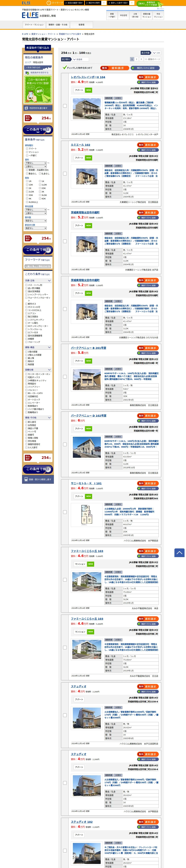Open 中古マンション menu item
This screenshot has height=868, width=186.
click(x=158, y=15)
